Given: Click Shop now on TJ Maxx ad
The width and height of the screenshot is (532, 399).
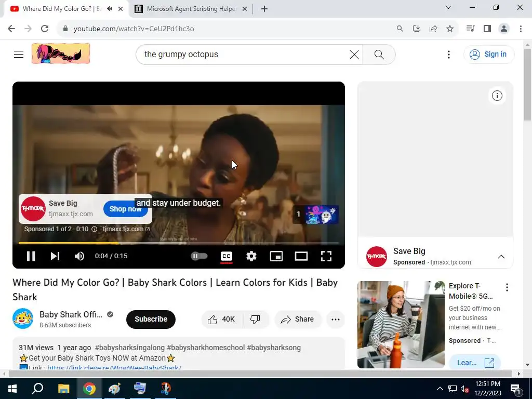Looking at the screenshot, I should [126, 209].
